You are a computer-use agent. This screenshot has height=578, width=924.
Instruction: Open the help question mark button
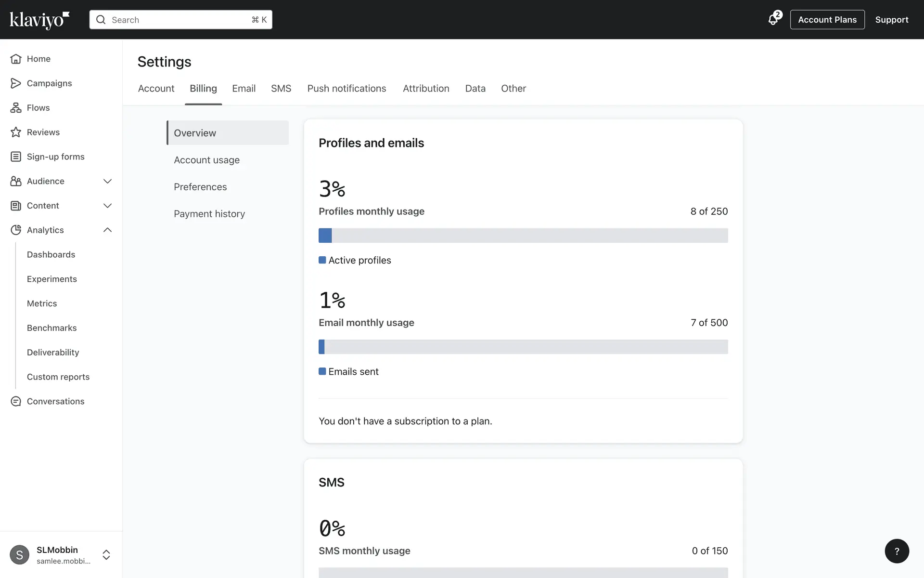coord(897,551)
